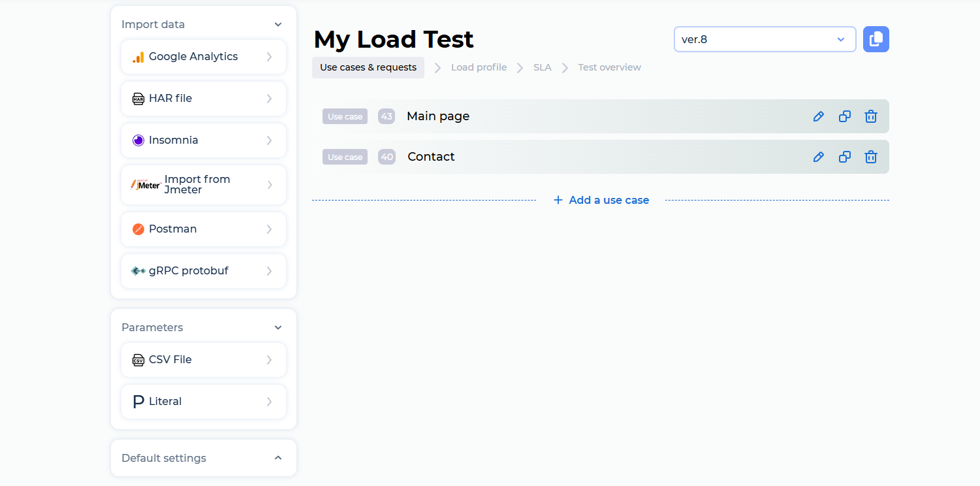Edit the Contact use case

click(818, 156)
